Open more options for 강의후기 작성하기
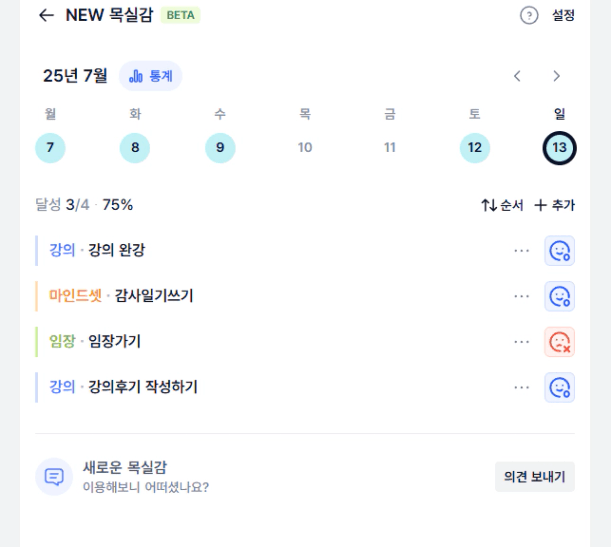This screenshot has width=611, height=547. 521,387
